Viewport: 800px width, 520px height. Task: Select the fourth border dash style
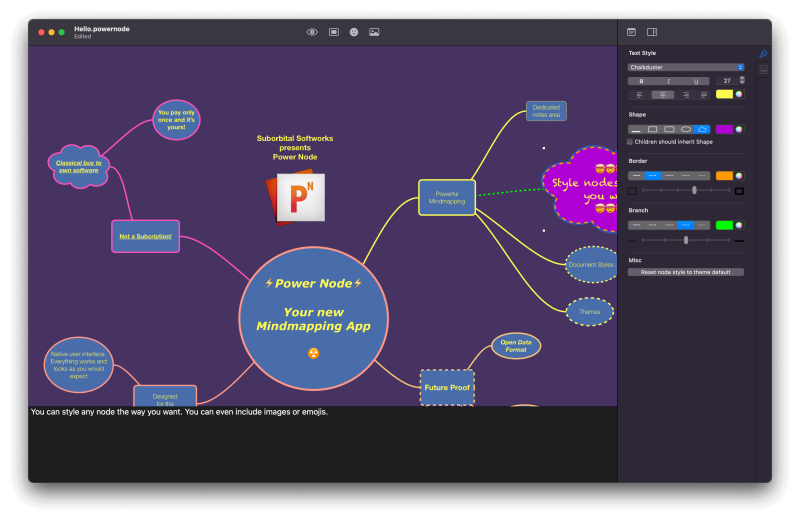pyautogui.click(x=686, y=176)
